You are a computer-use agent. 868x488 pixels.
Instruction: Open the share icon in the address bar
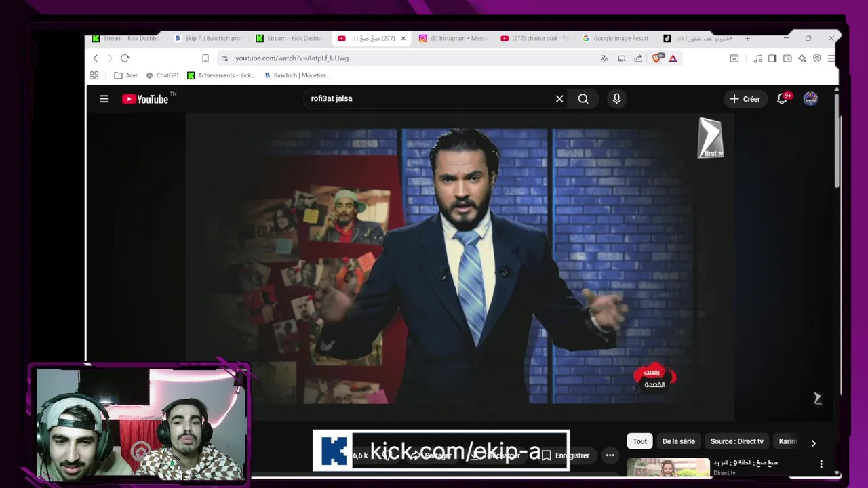[x=638, y=58]
